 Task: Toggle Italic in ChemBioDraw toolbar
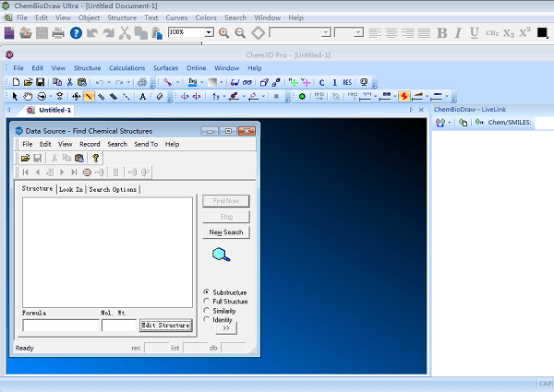458,33
